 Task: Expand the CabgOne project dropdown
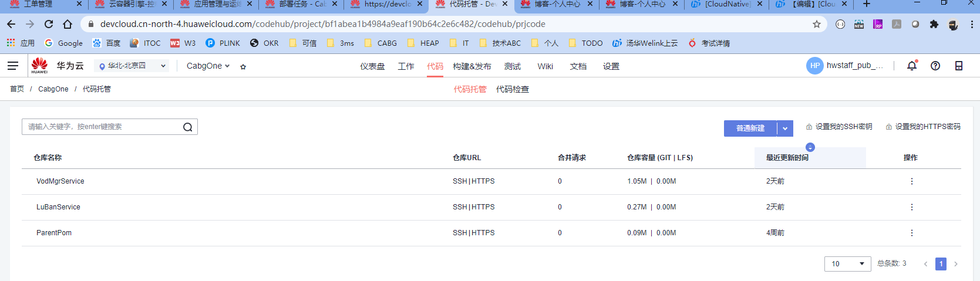(x=208, y=66)
